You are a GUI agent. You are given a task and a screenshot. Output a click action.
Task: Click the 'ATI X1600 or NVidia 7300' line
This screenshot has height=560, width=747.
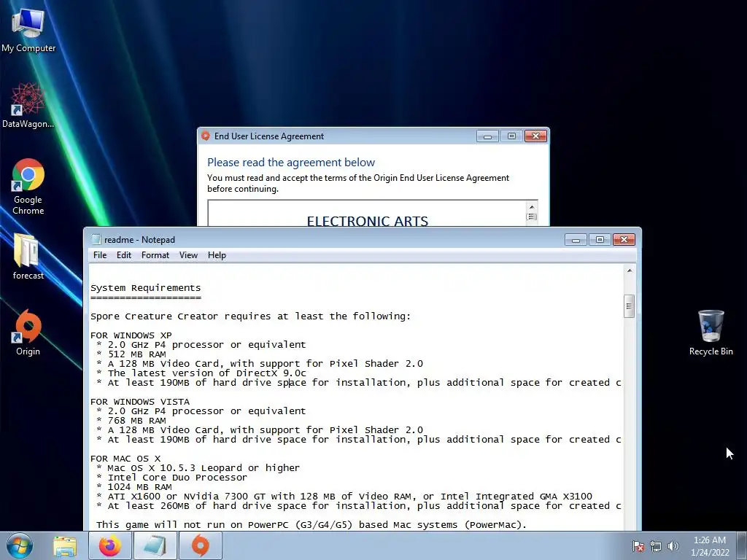click(344, 497)
